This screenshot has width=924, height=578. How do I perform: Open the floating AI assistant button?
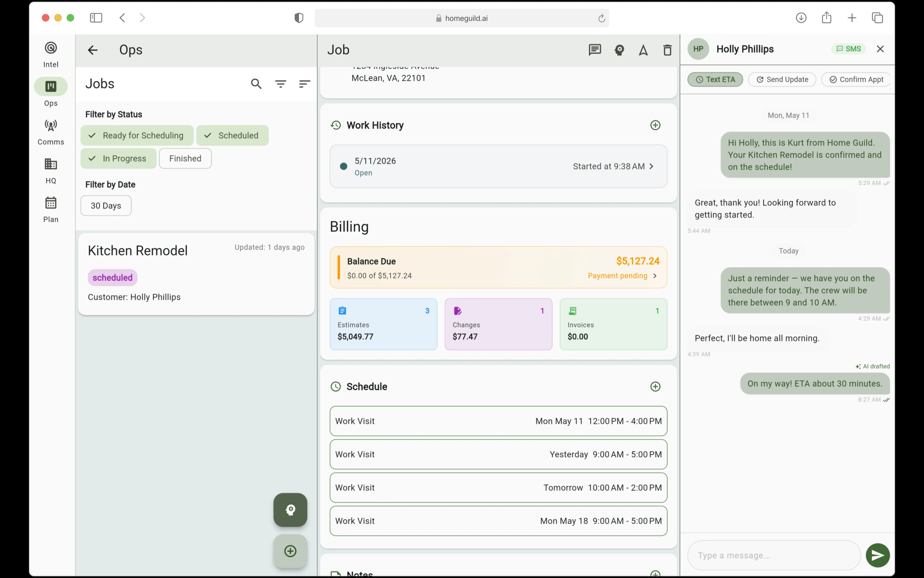[290, 510]
